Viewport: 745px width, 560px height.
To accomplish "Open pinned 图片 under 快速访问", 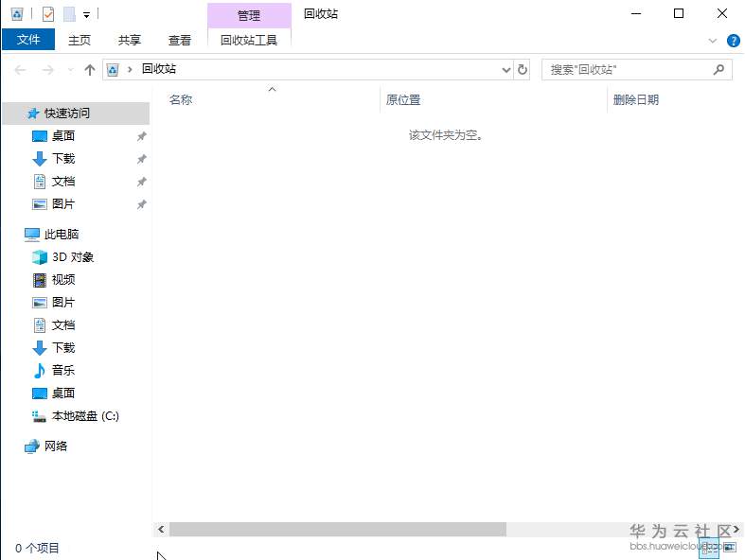I will point(63,204).
